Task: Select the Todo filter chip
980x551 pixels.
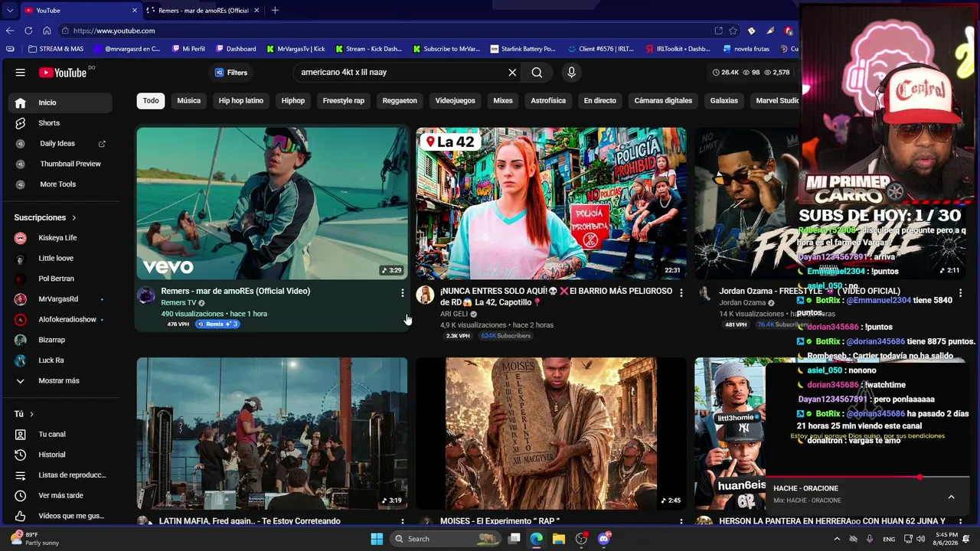Action: [151, 101]
